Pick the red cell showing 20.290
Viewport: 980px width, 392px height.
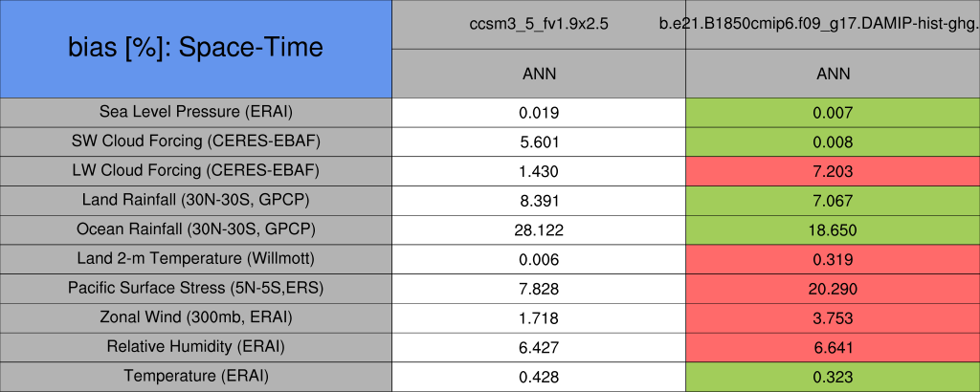pyautogui.click(x=833, y=289)
